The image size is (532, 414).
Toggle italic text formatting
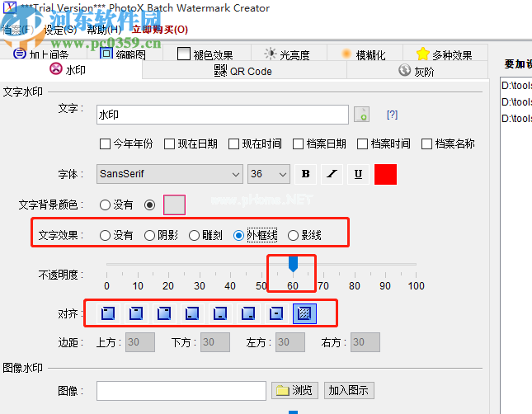coord(332,174)
